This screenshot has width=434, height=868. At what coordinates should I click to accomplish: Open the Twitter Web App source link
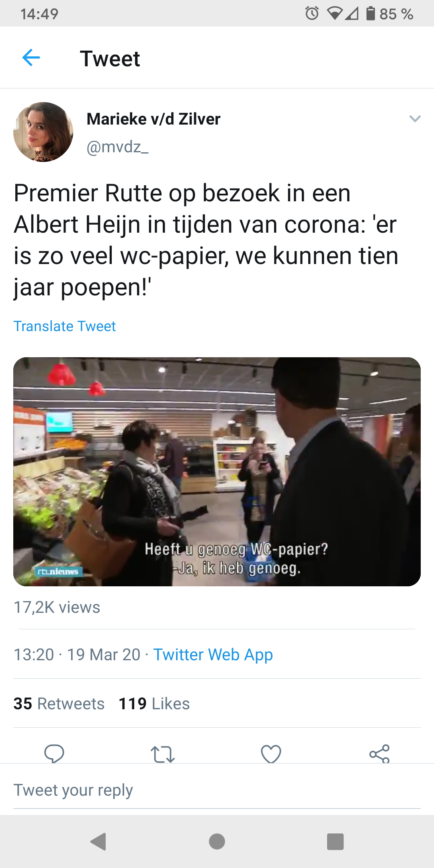pos(213,655)
